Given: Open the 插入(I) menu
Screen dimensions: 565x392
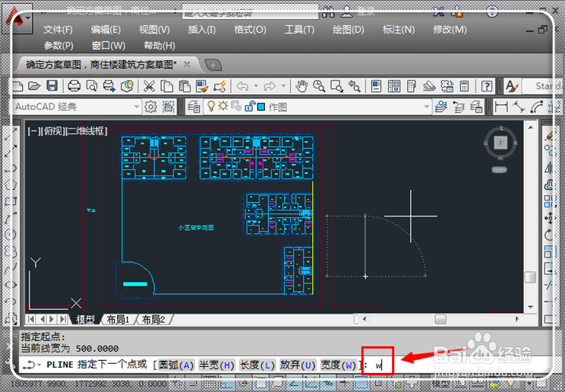Looking at the screenshot, I should (x=202, y=30).
